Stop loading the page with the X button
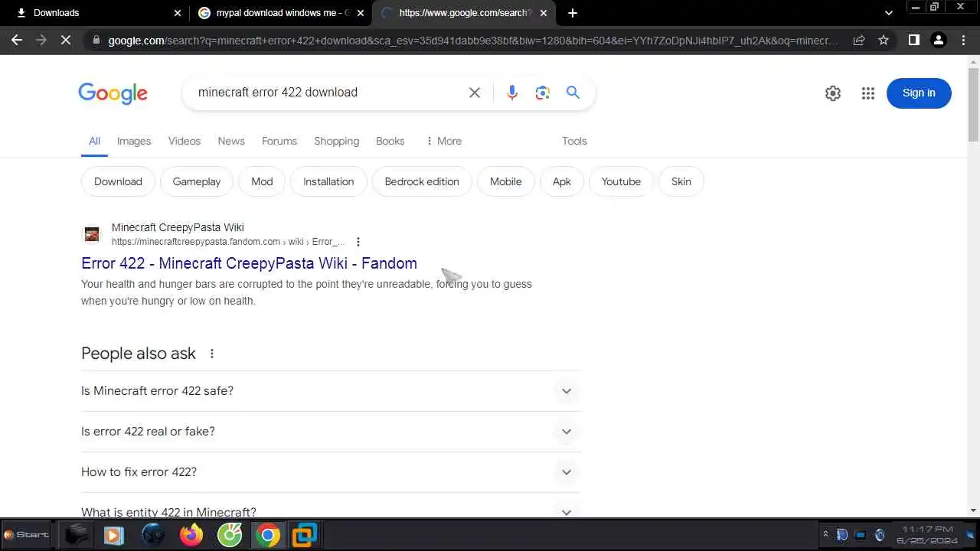 point(66,40)
